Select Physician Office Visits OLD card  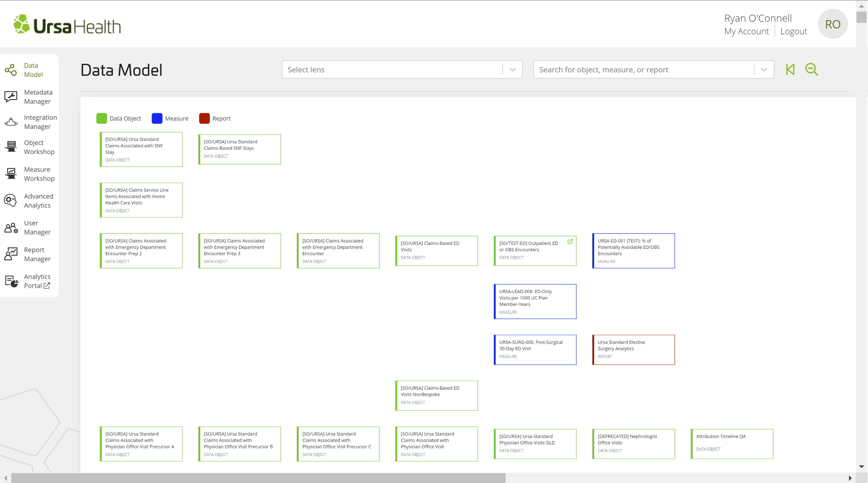[x=535, y=444]
